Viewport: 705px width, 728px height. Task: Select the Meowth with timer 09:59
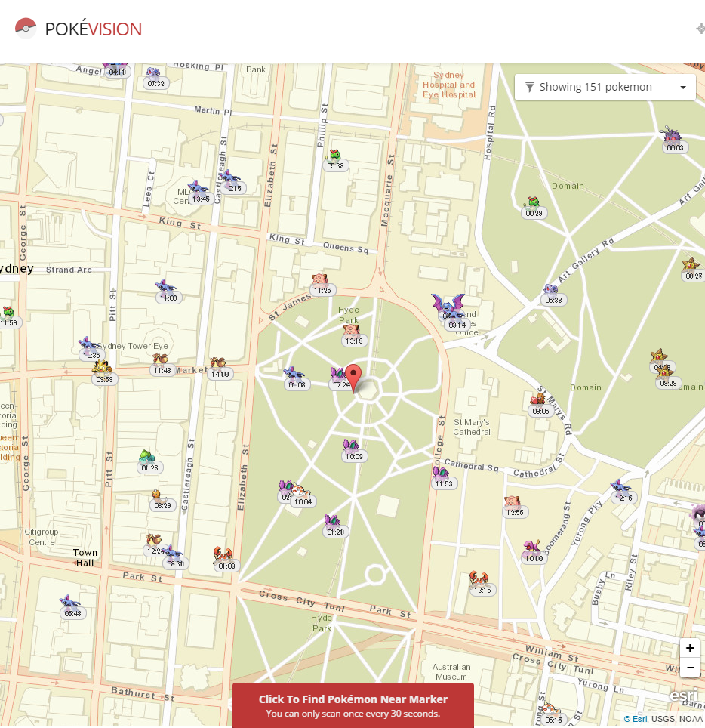point(103,373)
